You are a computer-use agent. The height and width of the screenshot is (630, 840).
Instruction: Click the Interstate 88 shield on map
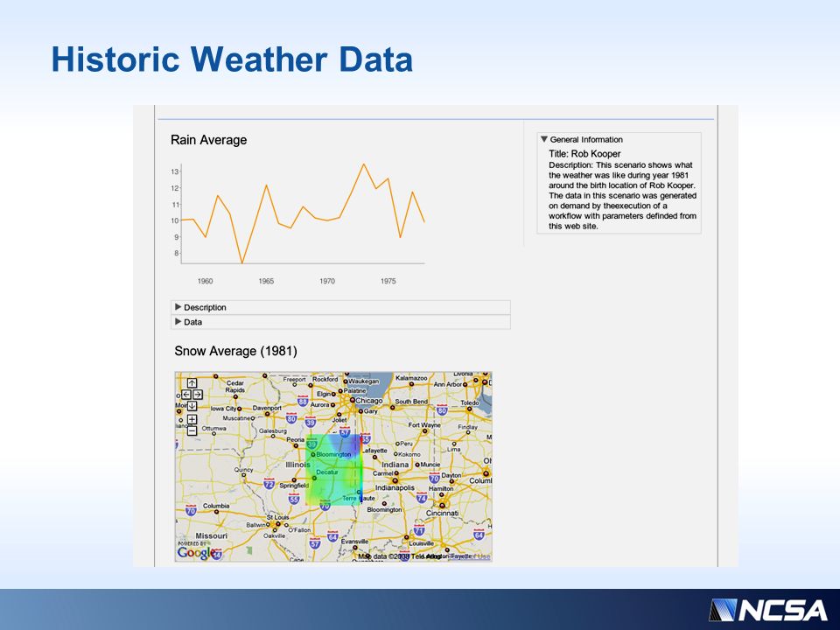click(x=303, y=401)
